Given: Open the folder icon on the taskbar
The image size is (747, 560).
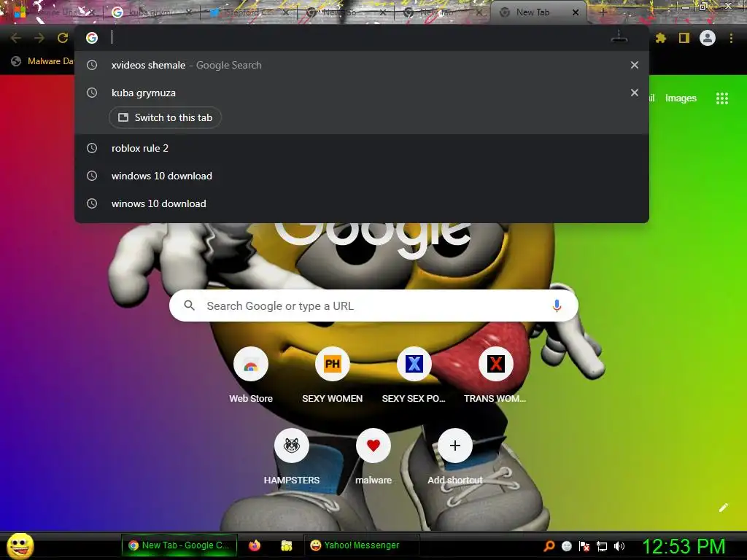Looking at the screenshot, I should click(286, 545).
